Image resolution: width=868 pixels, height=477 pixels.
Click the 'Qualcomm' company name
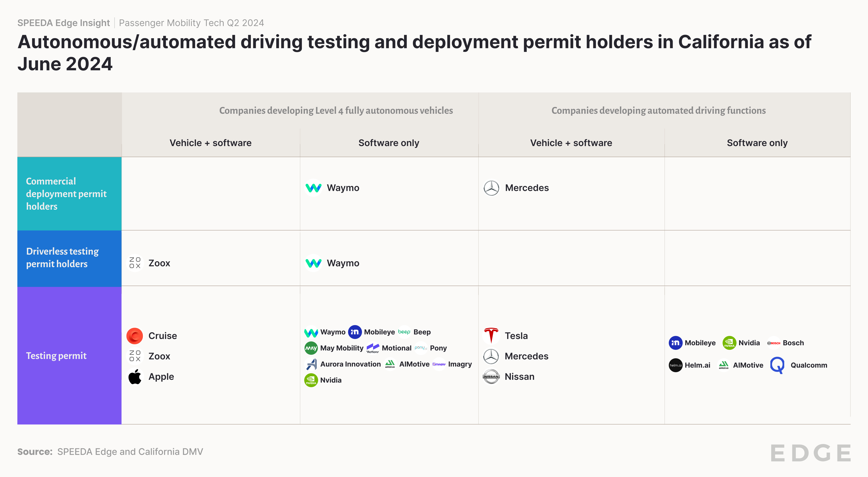click(x=809, y=365)
